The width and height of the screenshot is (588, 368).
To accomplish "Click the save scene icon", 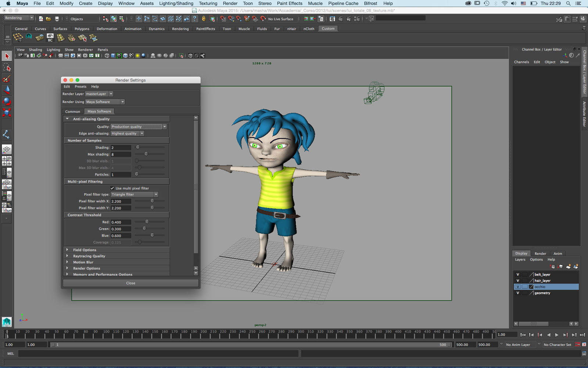I will tap(57, 19).
